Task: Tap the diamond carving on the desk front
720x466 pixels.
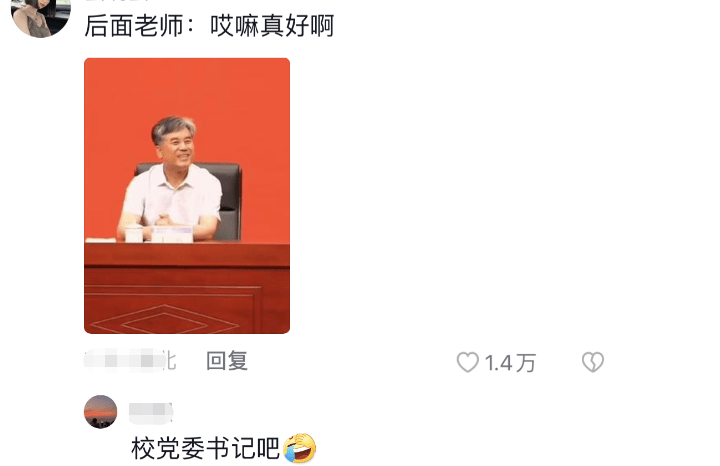Action: coord(165,320)
